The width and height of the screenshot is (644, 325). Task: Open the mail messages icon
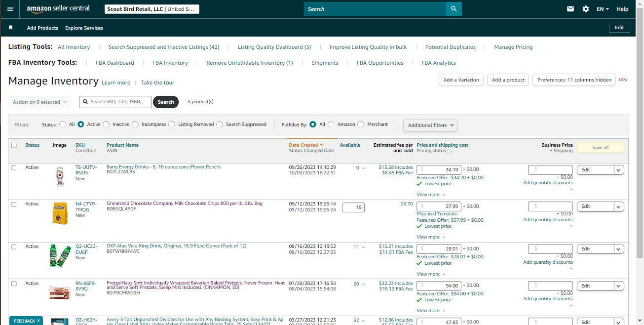570,9
